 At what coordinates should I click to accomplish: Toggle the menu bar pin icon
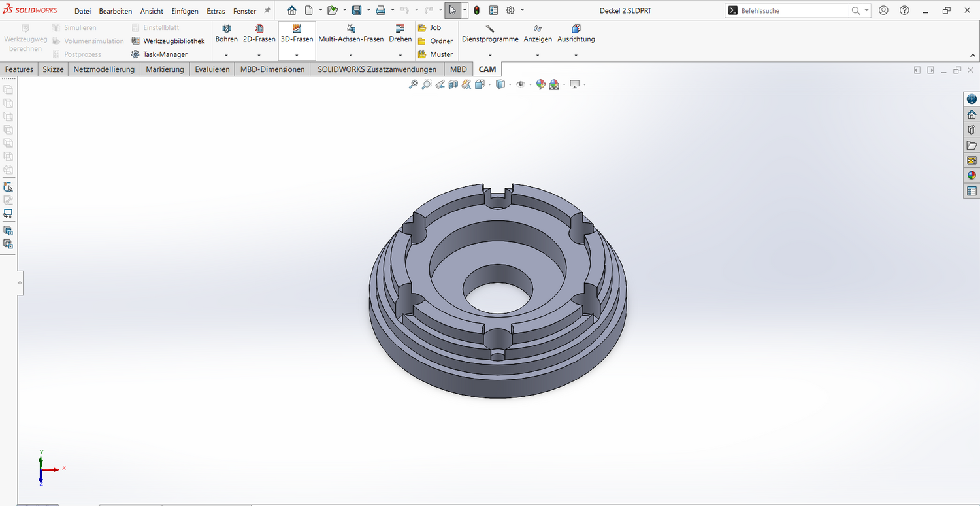pyautogui.click(x=267, y=11)
